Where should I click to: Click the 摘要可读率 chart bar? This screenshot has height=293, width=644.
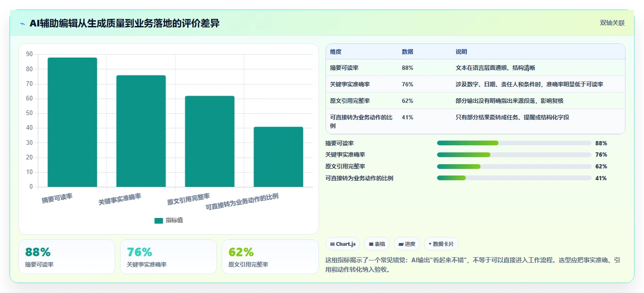point(72,122)
